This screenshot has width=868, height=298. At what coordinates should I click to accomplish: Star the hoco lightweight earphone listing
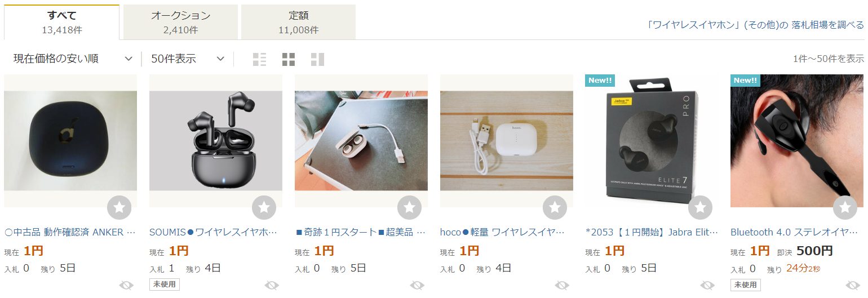[x=555, y=208]
